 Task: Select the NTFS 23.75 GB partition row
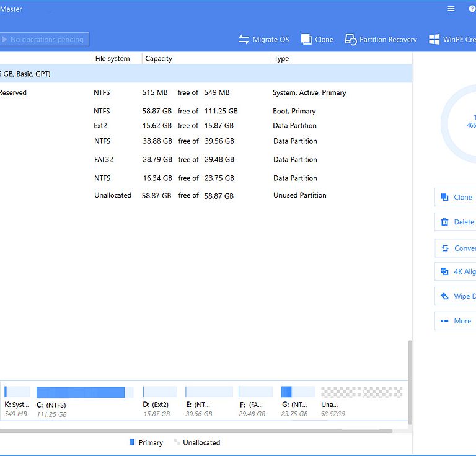[206, 178]
